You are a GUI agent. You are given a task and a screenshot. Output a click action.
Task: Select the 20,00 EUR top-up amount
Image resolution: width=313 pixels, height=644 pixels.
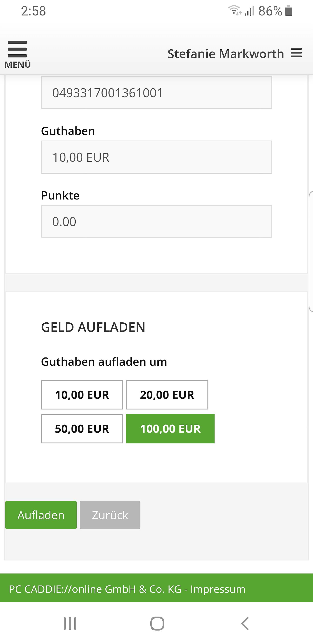167,394
